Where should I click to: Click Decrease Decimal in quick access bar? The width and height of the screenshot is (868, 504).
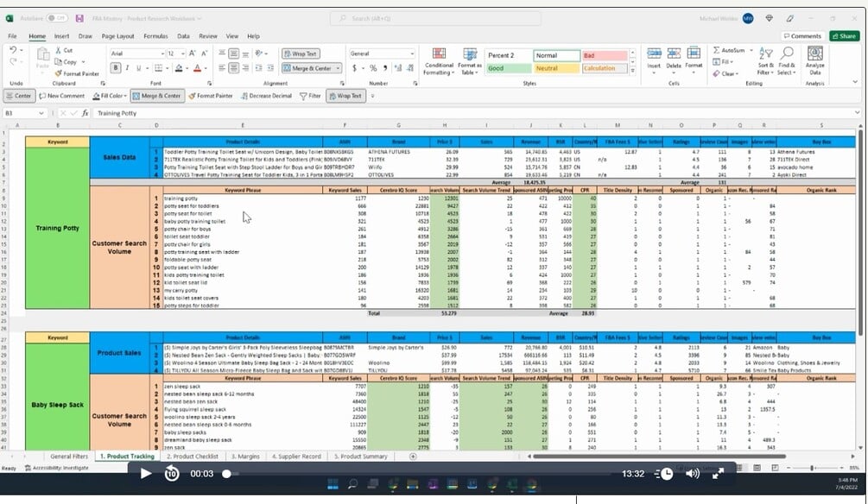pyautogui.click(x=266, y=96)
